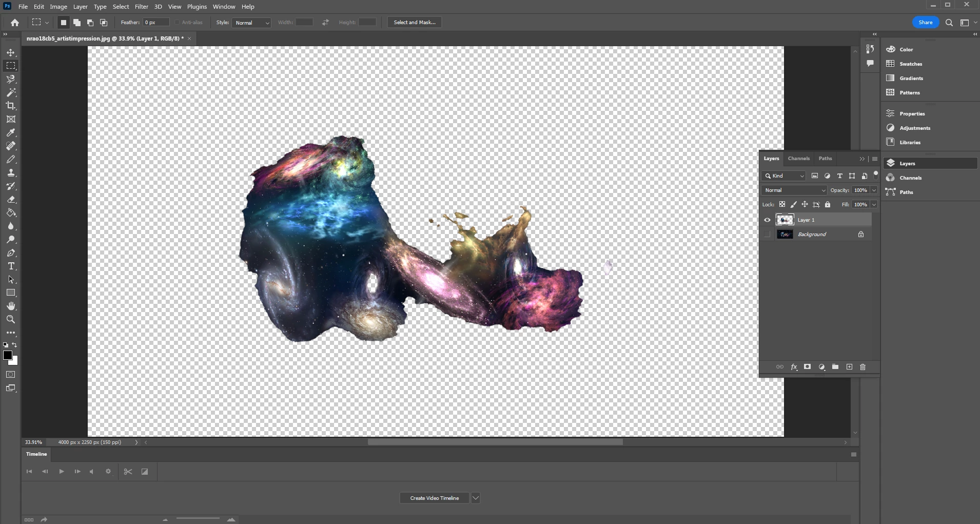Toggle the shape layer filter
This screenshot has height=524, width=980.
pos(852,176)
